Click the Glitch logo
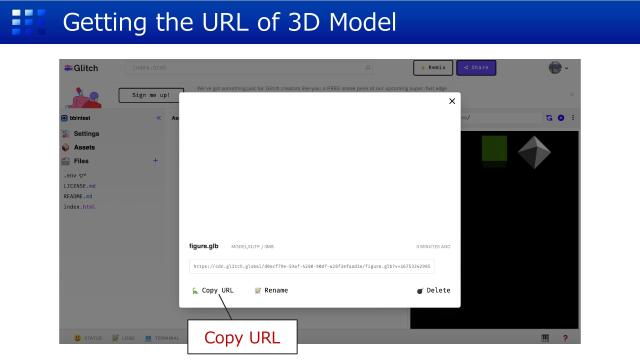640x360 pixels. [x=81, y=68]
